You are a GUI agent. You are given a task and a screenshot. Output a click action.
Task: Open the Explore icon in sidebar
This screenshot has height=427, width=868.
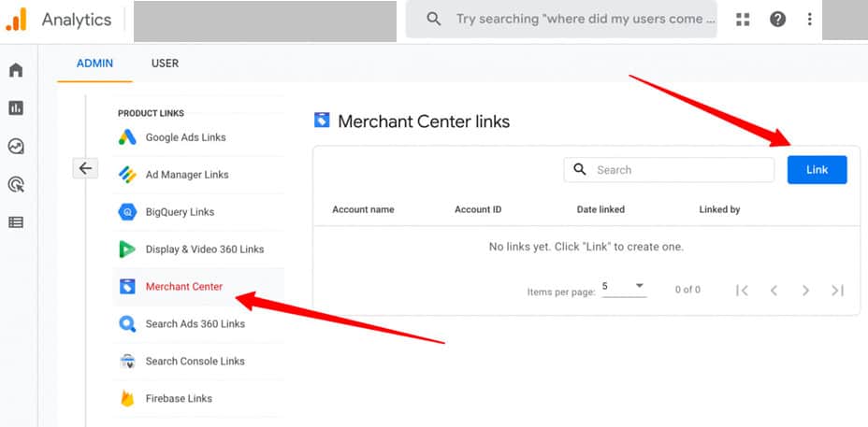16,146
